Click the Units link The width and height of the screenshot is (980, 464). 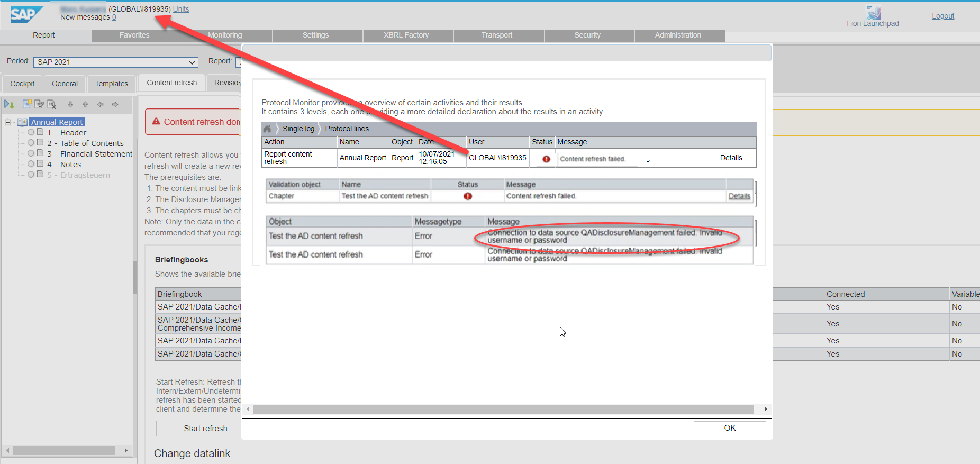181,9
